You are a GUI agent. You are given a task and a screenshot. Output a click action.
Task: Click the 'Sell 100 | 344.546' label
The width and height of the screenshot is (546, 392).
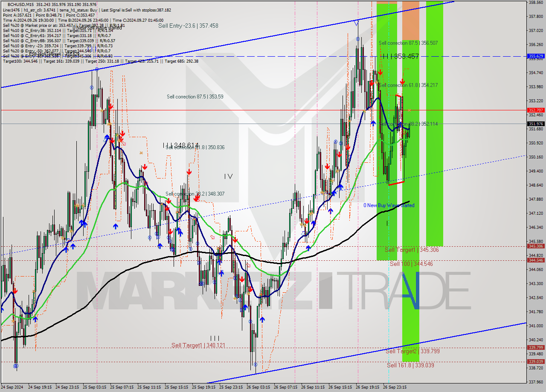click(x=411, y=264)
